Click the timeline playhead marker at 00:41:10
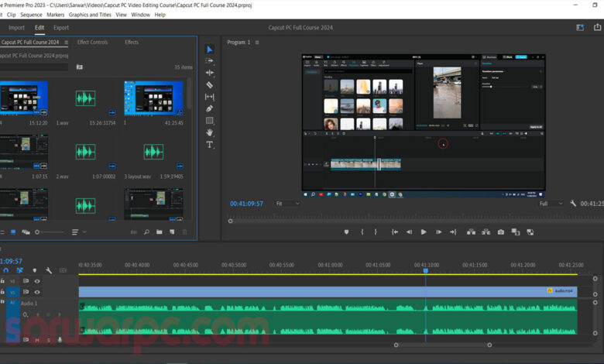This screenshot has width=604, height=364. pyautogui.click(x=426, y=271)
